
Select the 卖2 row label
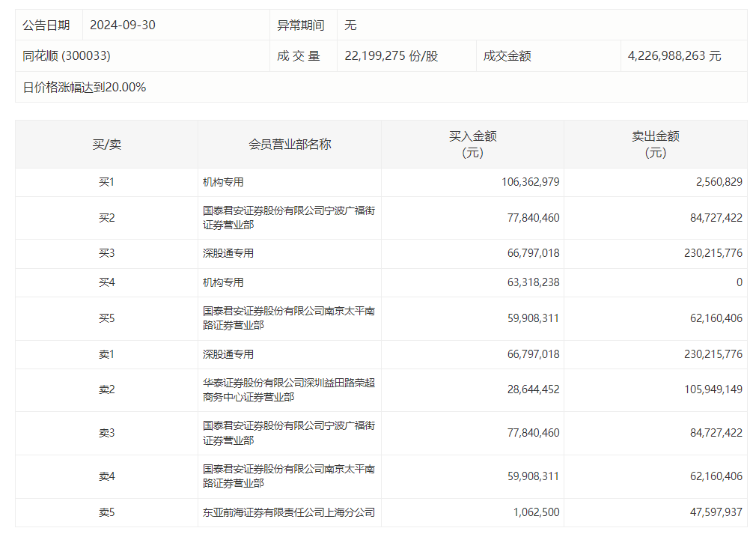tap(106, 389)
